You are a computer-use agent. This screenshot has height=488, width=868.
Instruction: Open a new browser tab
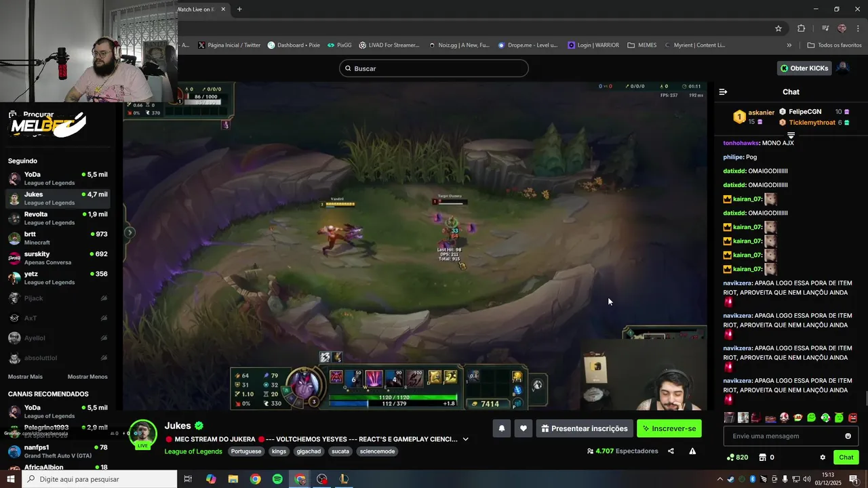click(239, 9)
